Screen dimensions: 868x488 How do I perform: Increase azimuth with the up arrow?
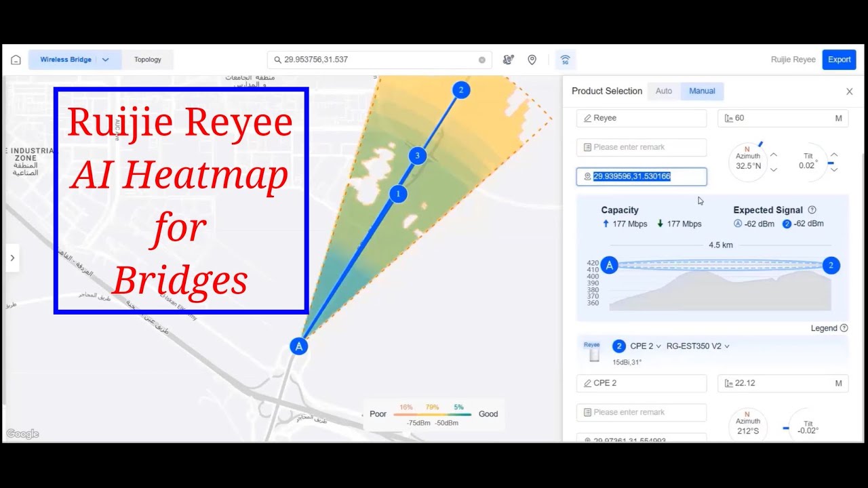774,155
